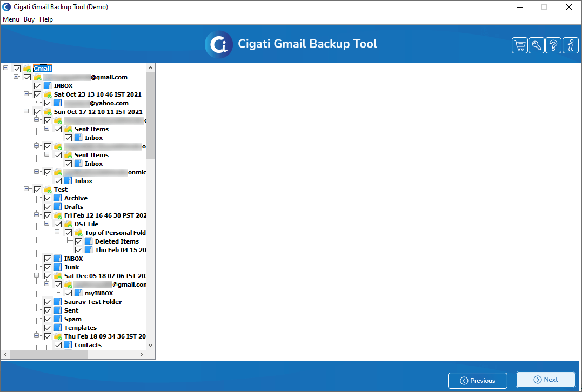Open the Help menu
The height and width of the screenshot is (392, 582).
tap(46, 19)
